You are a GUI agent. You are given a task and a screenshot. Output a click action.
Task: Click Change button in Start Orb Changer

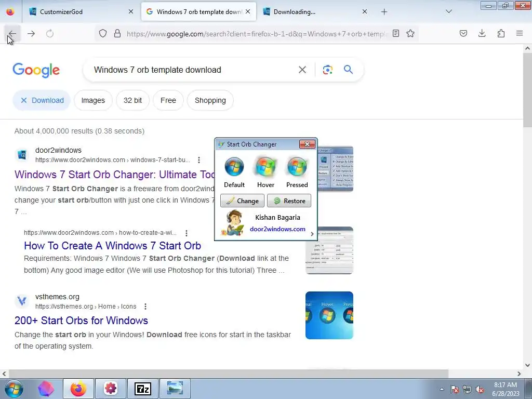[242, 201]
